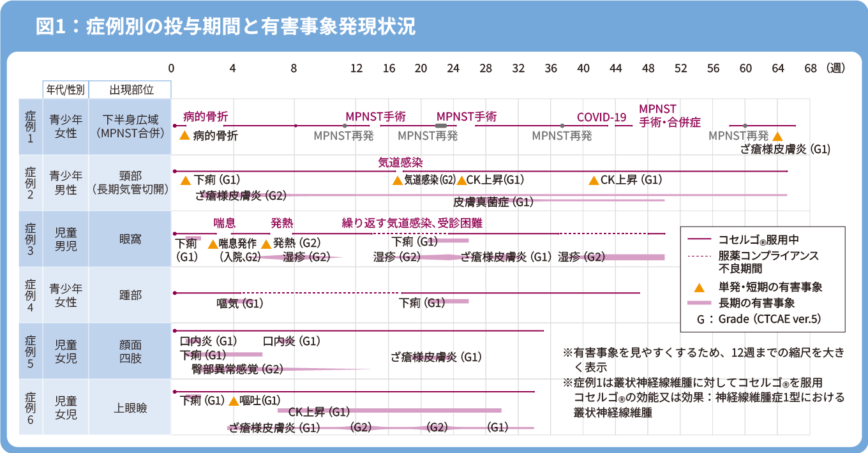868x453 pixels.
Task: Select the 皮膚真菌症 (G1) label
Action: tap(493, 202)
